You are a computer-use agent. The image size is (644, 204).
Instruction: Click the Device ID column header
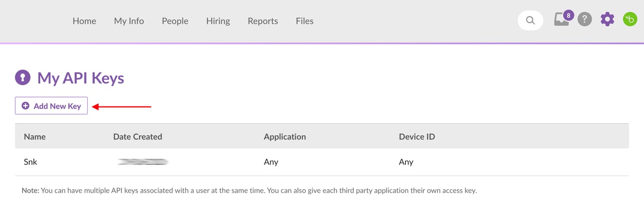(x=417, y=137)
